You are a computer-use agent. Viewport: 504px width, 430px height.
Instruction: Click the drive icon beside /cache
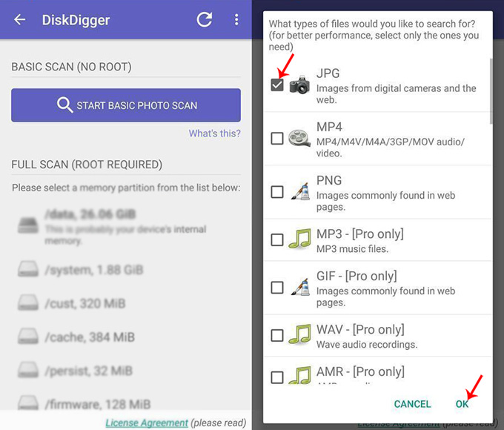28,336
